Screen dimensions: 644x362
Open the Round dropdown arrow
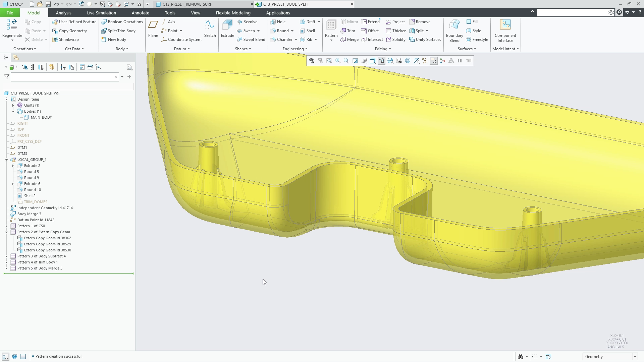[x=292, y=31]
